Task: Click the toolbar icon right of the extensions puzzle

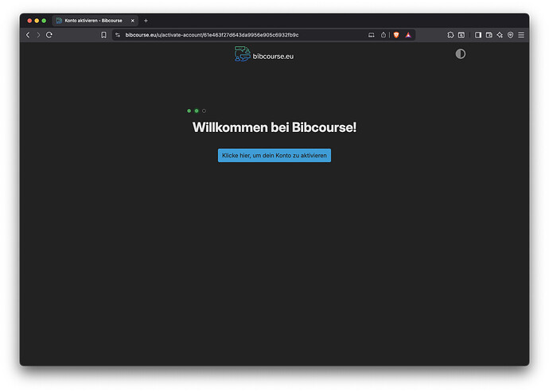Action: (461, 35)
